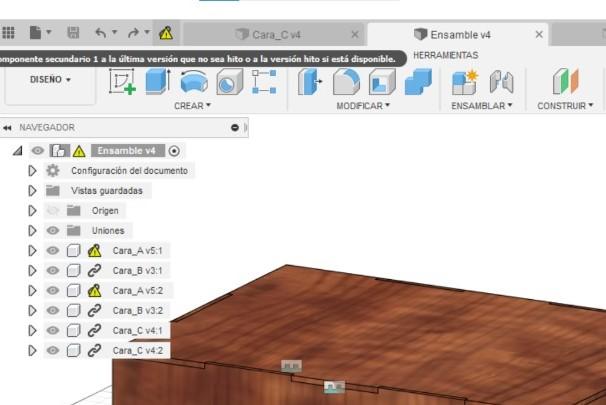Viewport: 606px width, 405px height.
Task: Open the redo history dropdown arrow
Action: 147,32
